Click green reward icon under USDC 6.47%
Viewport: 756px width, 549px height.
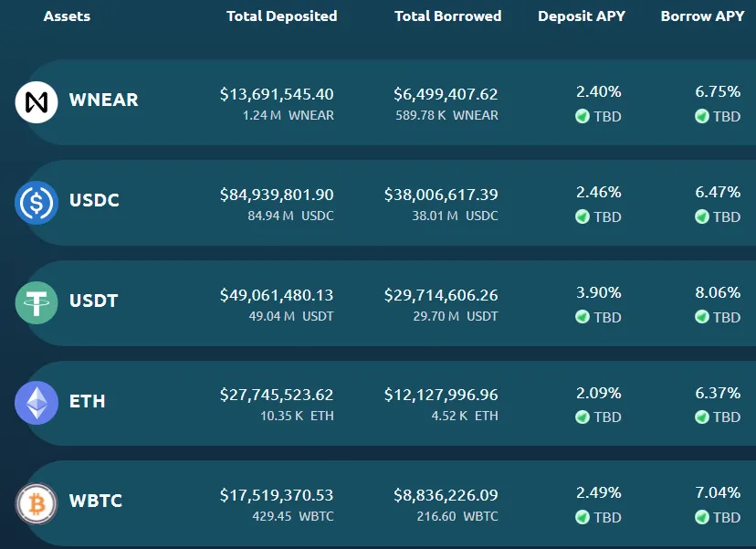pyautogui.click(x=702, y=216)
